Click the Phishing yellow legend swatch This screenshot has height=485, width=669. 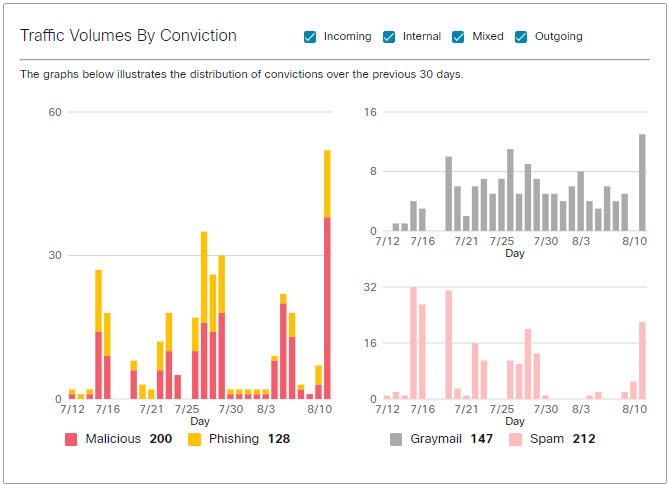pos(194,439)
